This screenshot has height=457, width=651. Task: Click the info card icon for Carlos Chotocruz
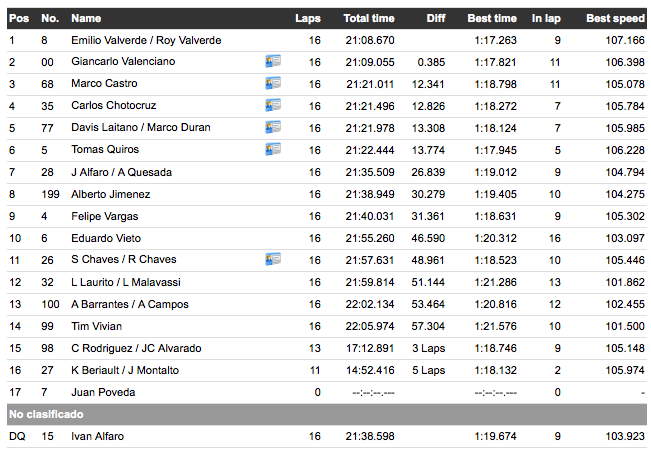(x=272, y=106)
